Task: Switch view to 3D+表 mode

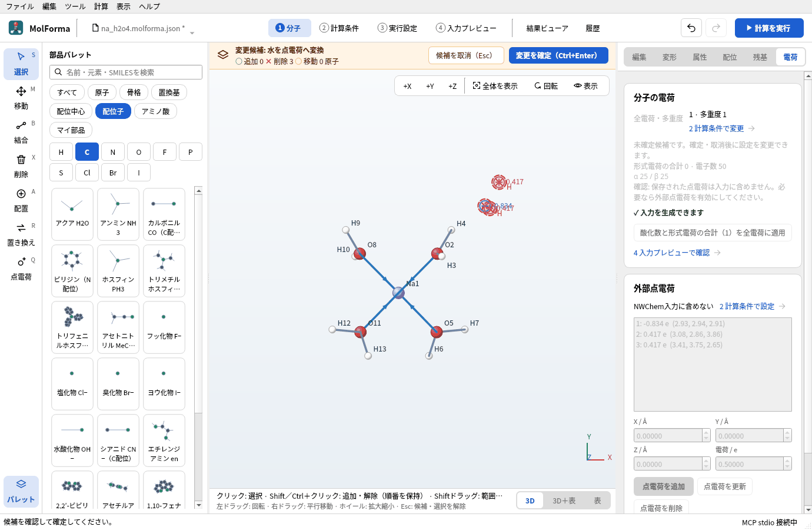Action: (x=564, y=501)
